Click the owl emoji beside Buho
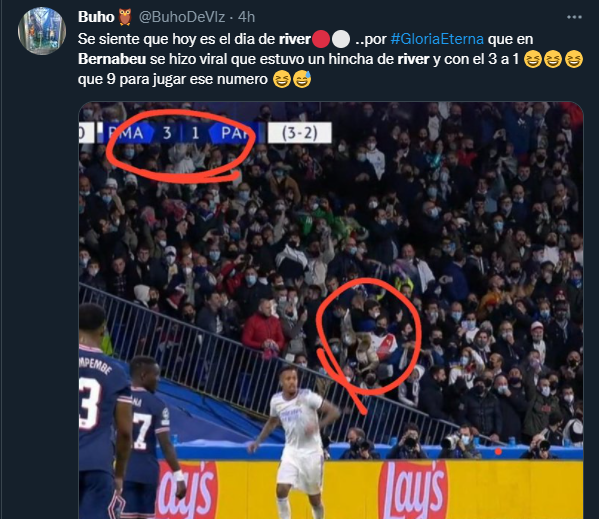Viewport: 599px width, 519px height. [x=125, y=17]
